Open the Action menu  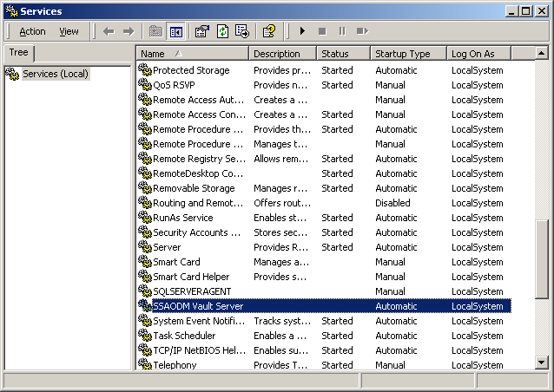tap(32, 31)
